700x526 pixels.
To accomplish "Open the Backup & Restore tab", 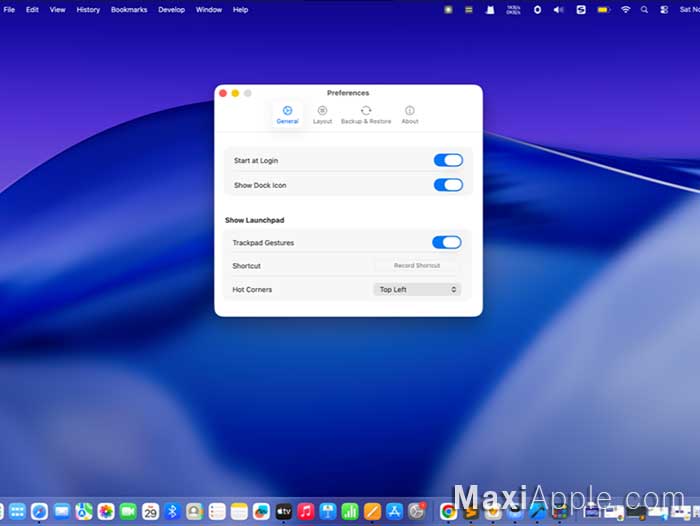I will coord(366,115).
